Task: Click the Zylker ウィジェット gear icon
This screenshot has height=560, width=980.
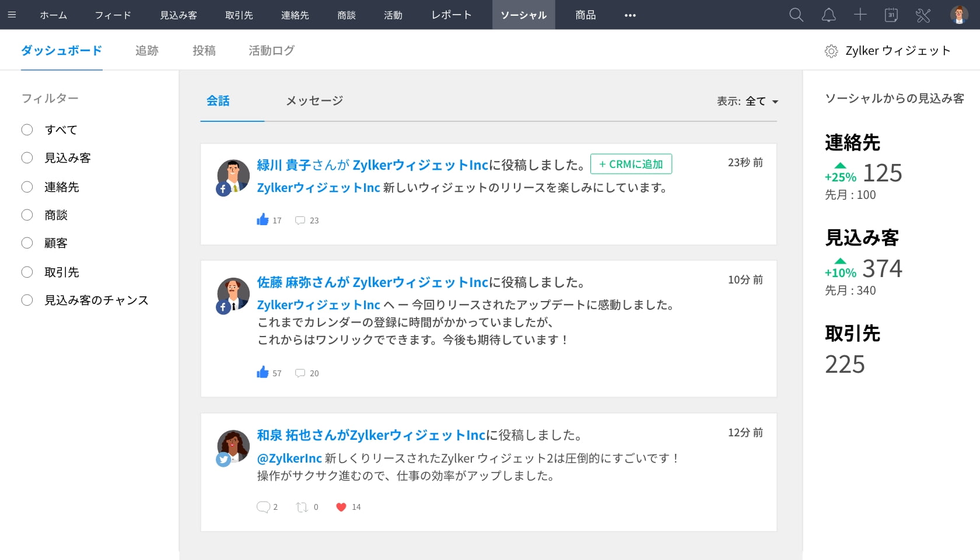Action: (x=831, y=51)
